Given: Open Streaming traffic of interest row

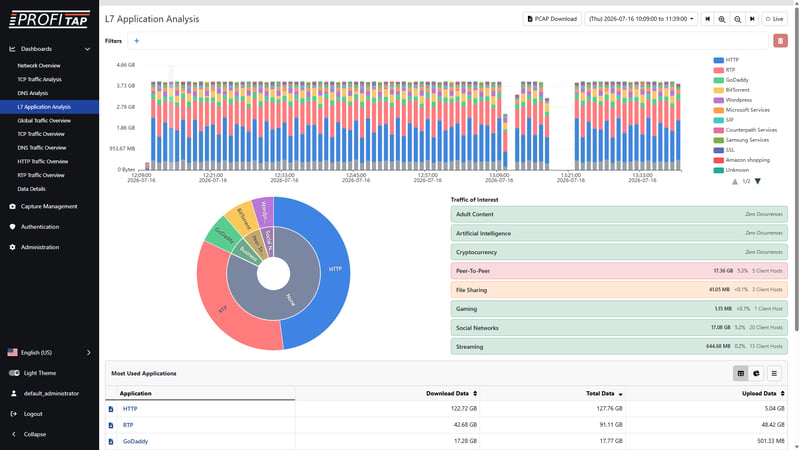Looking at the screenshot, I should pos(619,346).
